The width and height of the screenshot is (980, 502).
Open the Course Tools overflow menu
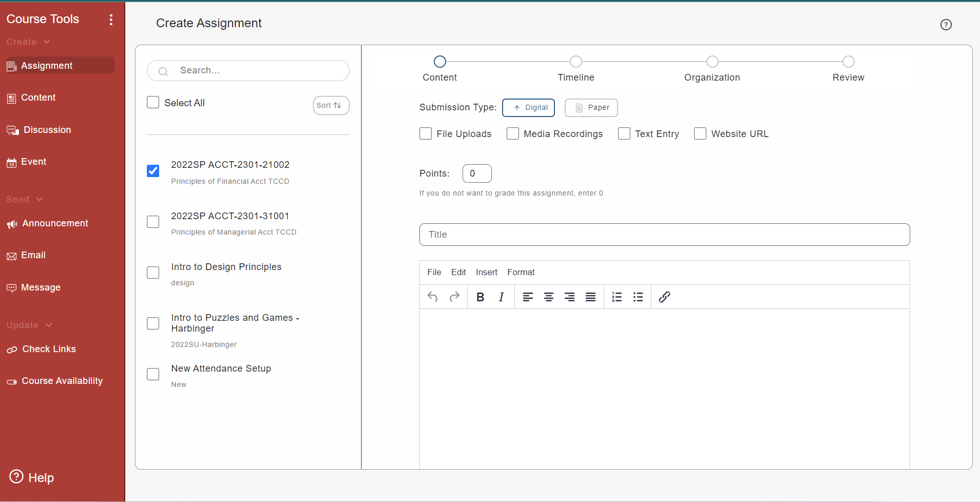pyautogui.click(x=112, y=20)
